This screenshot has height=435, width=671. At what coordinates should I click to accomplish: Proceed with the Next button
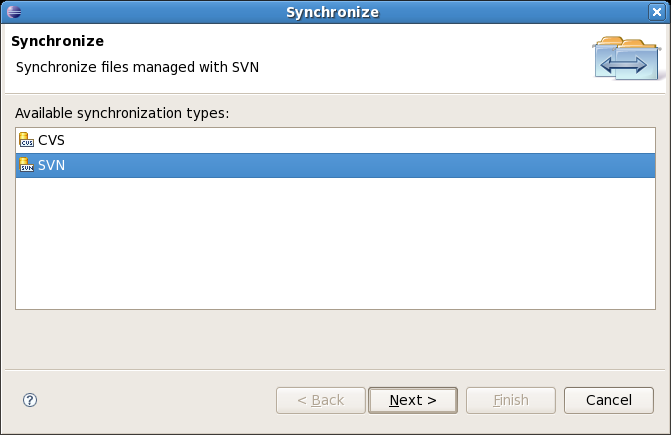coord(413,400)
